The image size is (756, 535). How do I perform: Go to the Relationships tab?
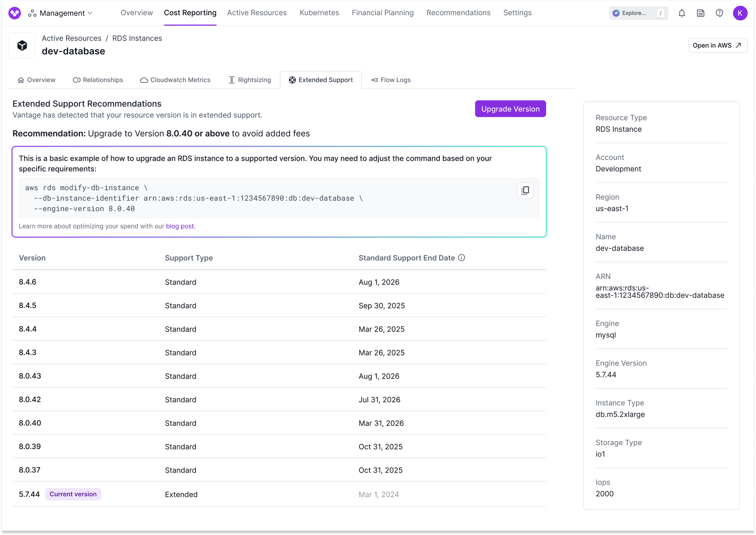(x=98, y=80)
